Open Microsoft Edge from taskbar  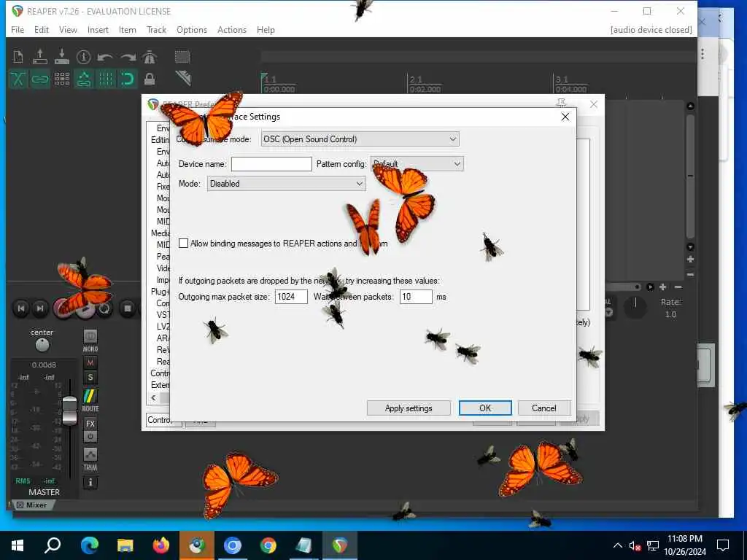point(90,545)
